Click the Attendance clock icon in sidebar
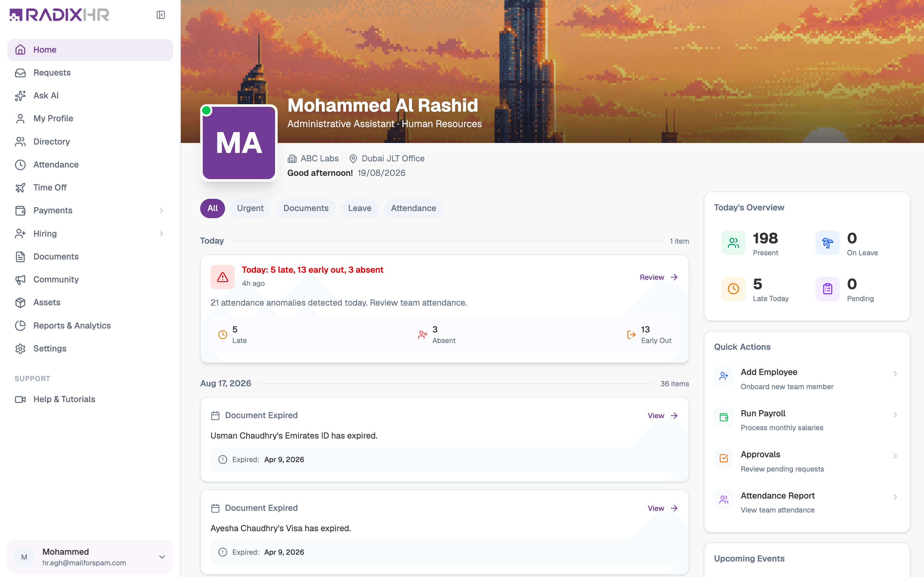The image size is (924, 577). pyautogui.click(x=20, y=165)
